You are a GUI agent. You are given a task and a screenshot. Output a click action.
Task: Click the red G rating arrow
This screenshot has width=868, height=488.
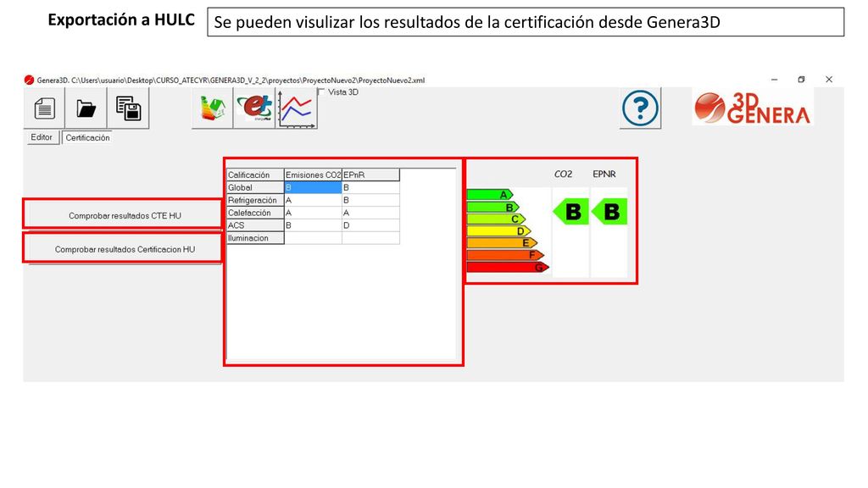tap(508, 267)
